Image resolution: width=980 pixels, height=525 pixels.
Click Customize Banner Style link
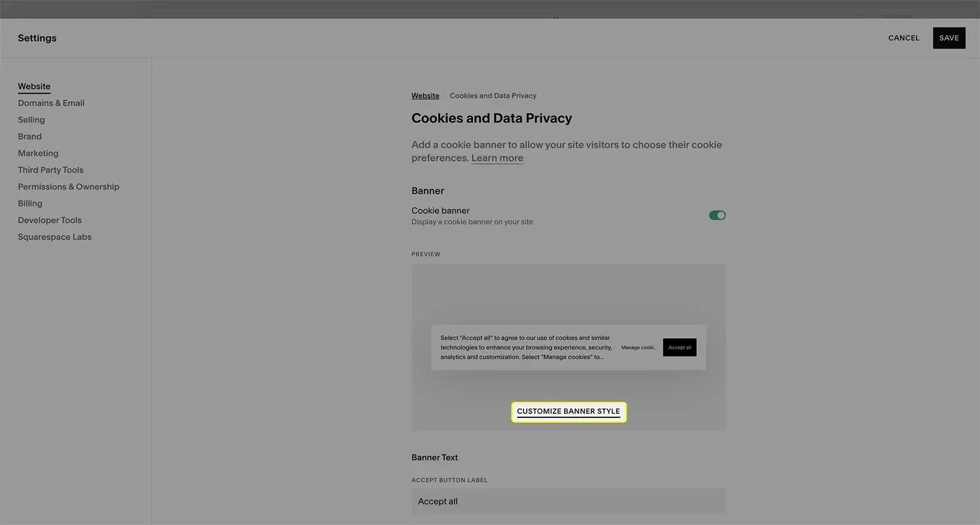(568, 412)
